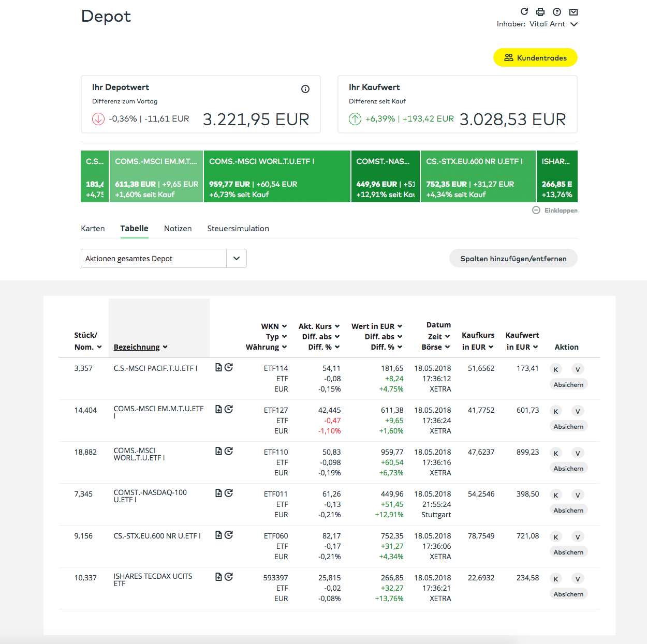Viewport: 647px width, 644px height.
Task: Open the help question mark icon
Action: pyautogui.click(x=557, y=12)
